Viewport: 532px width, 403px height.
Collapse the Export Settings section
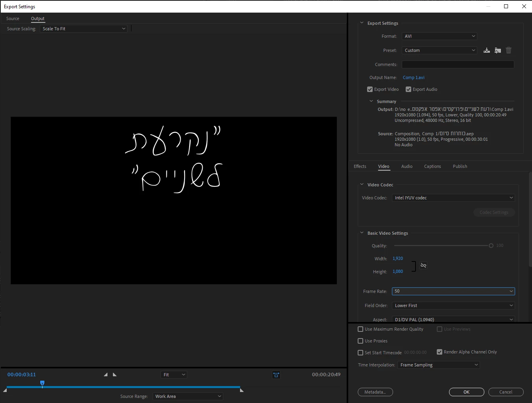[362, 23]
